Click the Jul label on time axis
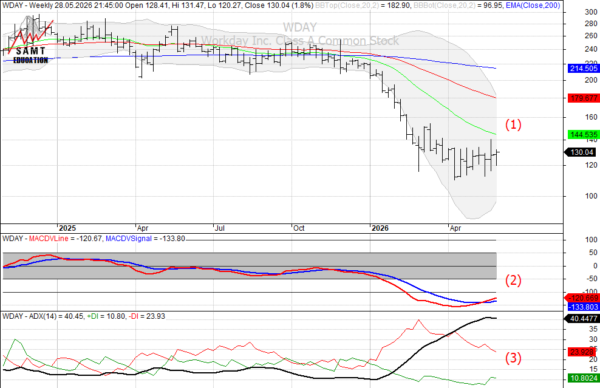Screen dimensions: 600x388 point(220,228)
